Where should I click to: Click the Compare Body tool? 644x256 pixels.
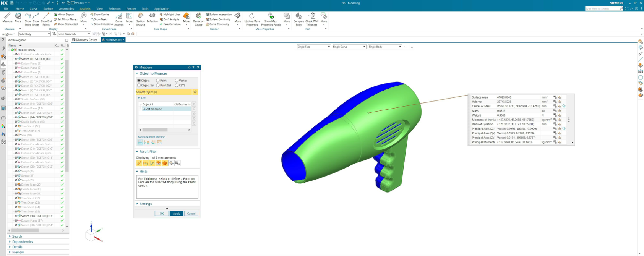pyautogui.click(x=298, y=19)
